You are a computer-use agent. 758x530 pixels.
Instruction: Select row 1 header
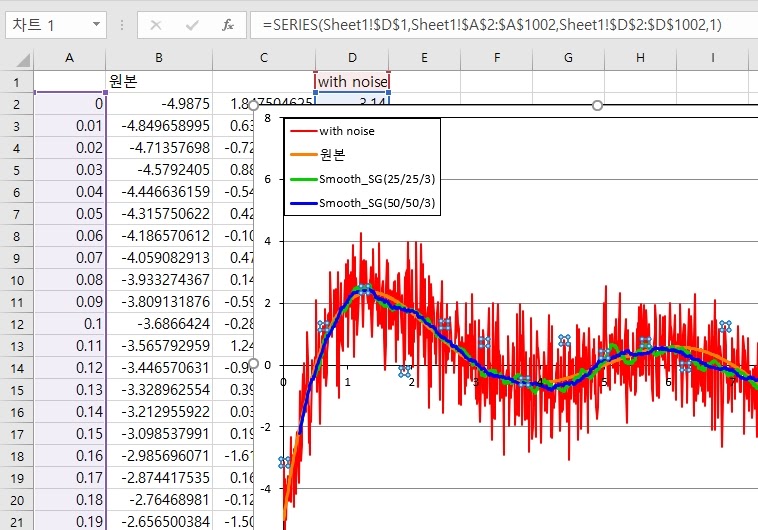16,82
